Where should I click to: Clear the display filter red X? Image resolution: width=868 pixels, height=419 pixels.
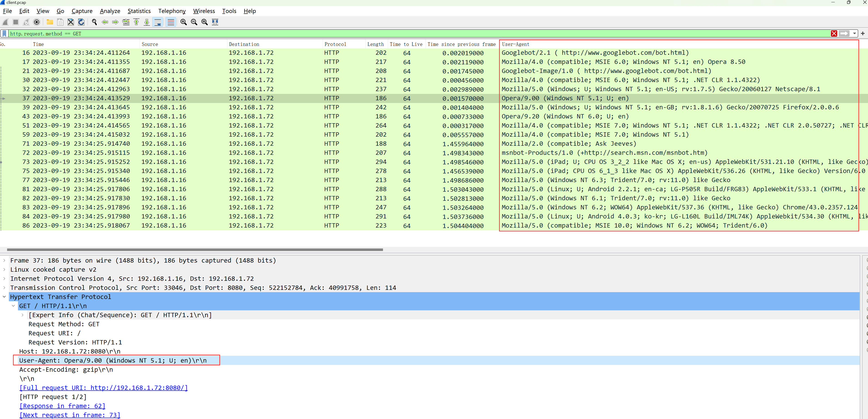point(834,34)
